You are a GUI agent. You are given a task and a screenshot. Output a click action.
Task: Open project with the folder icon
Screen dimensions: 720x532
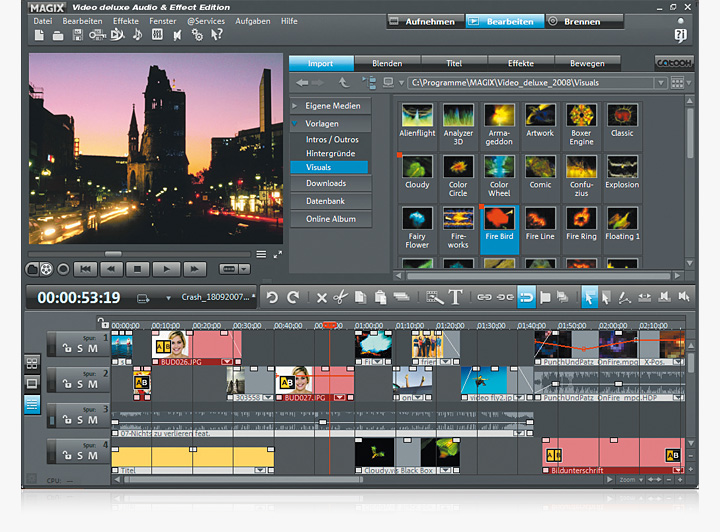58,35
